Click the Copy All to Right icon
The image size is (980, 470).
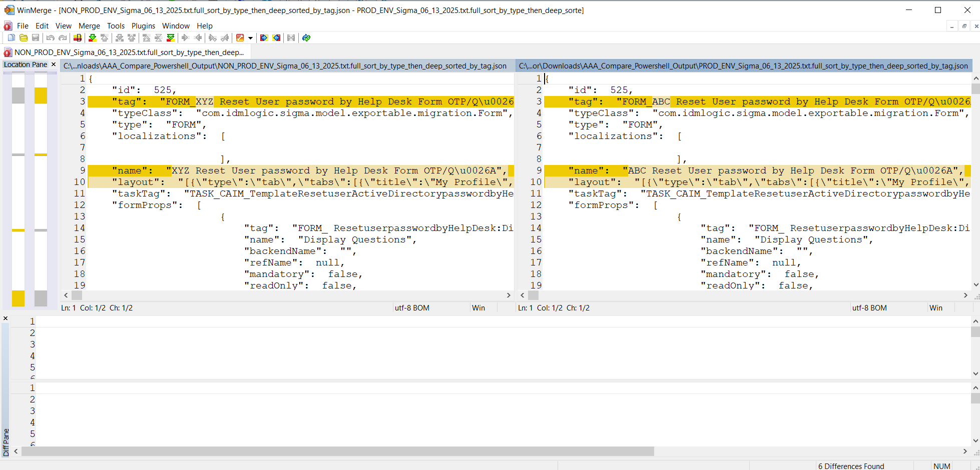click(264, 38)
